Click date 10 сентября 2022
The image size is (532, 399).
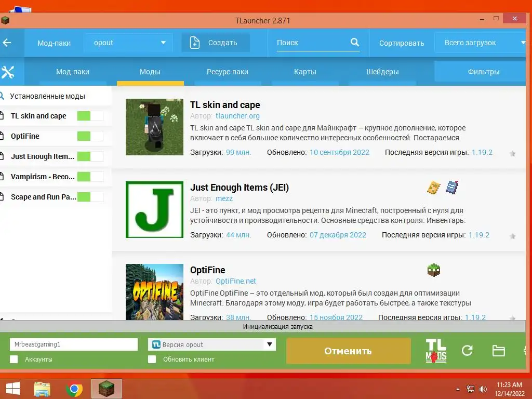pyautogui.click(x=339, y=152)
